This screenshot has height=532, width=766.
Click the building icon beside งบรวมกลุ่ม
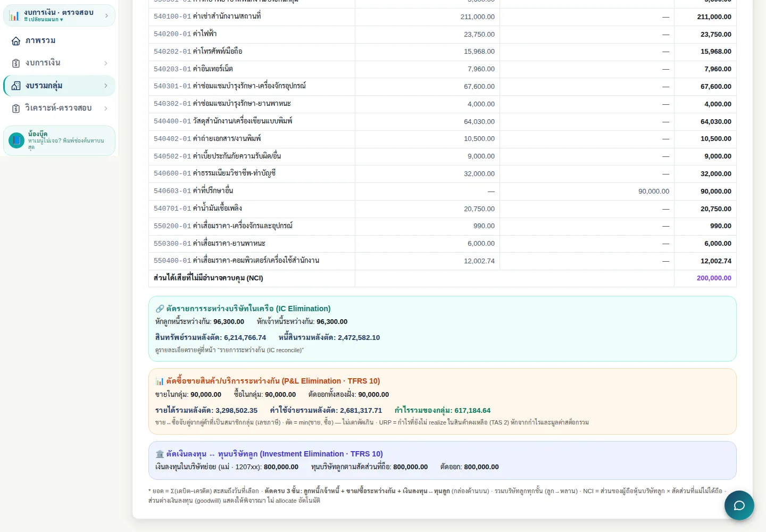(16, 86)
